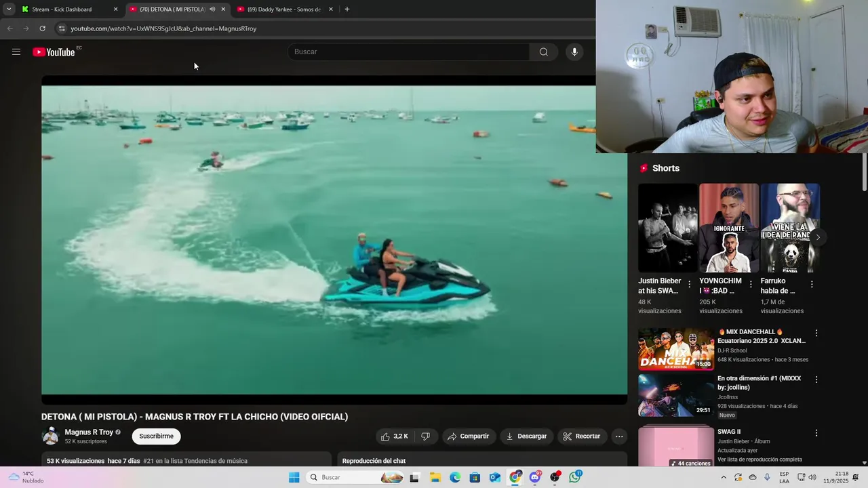This screenshot has width=868, height=488.
Task: Expand hidden system tray icons chevron
Action: [724, 477]
